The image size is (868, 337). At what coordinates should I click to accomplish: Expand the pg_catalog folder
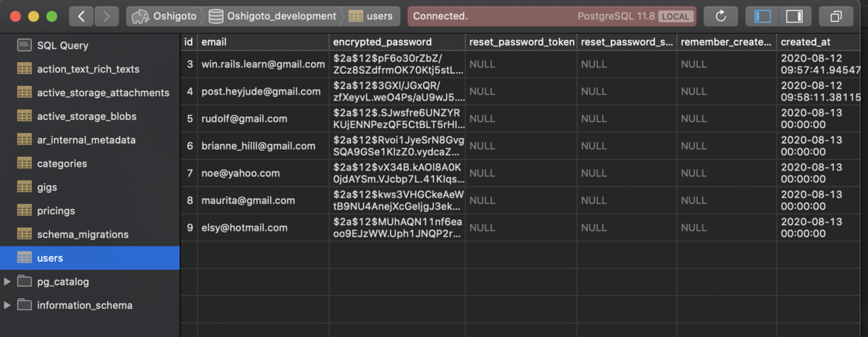(x=7, y=281)
